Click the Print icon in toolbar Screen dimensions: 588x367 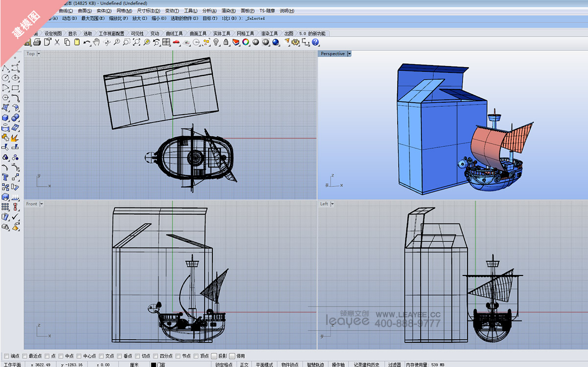pyautogui.click(x=37, y=43)
